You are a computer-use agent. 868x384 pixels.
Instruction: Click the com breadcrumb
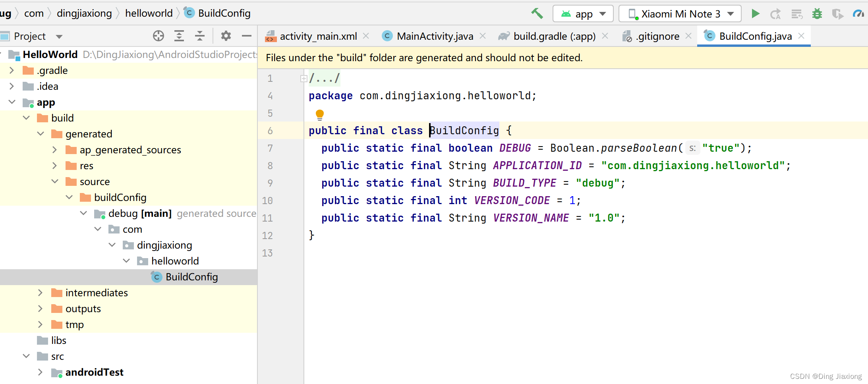pos(34,14)
